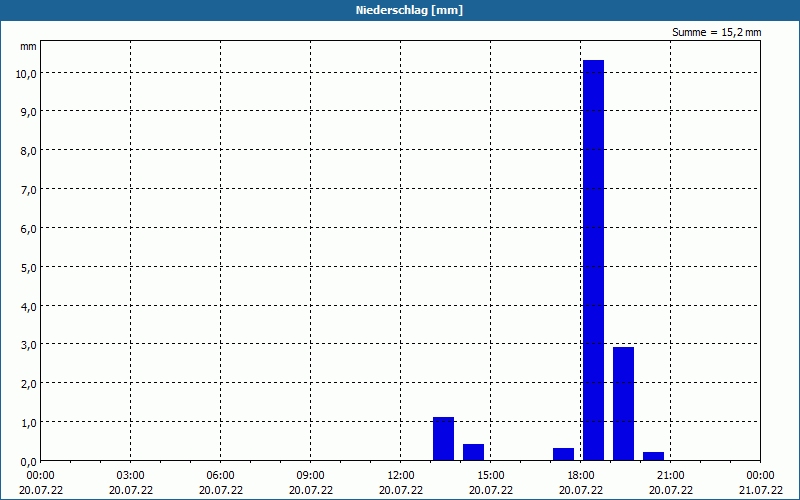800x500 pixels.
Task: Click the 0,0 y-axis label
Action: (29, 462)
